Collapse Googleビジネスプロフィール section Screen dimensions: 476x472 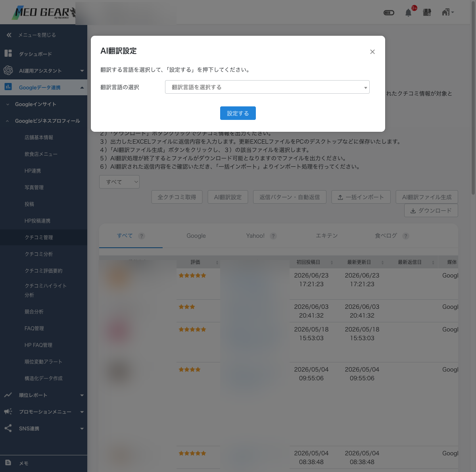[44, 121]
